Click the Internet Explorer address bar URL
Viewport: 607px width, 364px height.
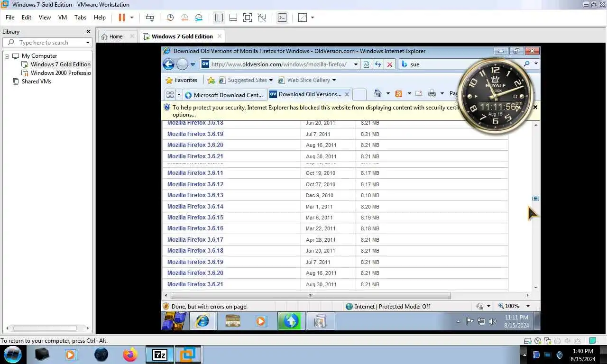click(x=279, y=64)
